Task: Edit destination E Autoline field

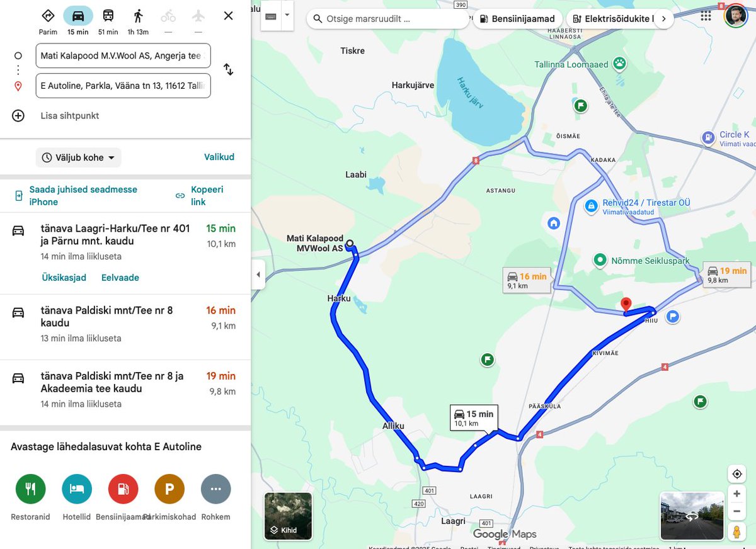Action: pos(123,86)
